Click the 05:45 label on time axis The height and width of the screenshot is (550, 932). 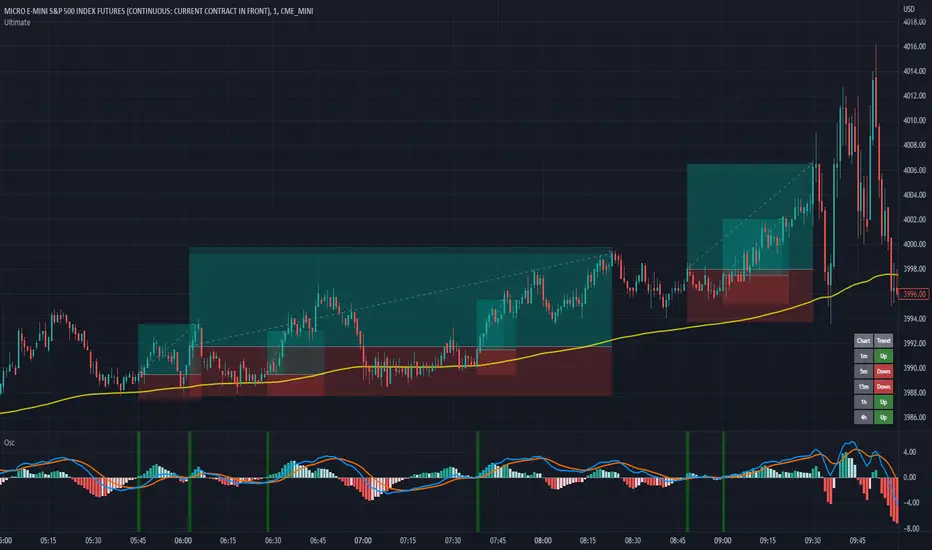pyautogui.click(x=138, y=540)
